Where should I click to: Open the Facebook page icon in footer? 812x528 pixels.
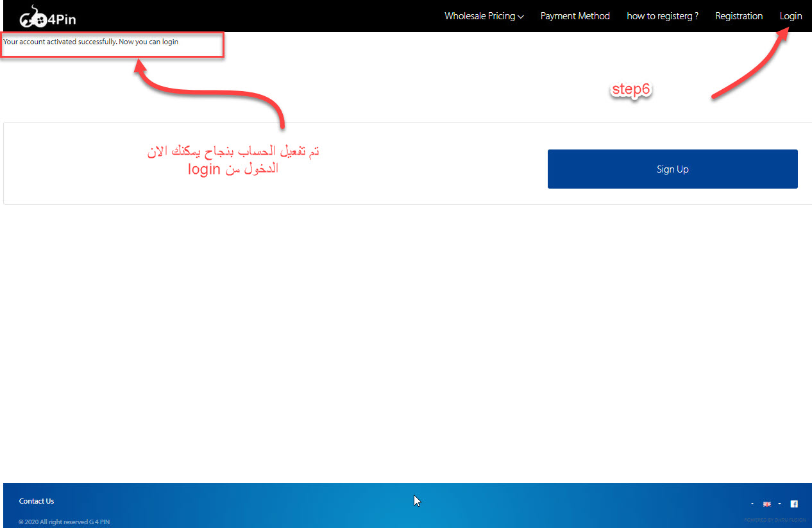pos(794,504)
